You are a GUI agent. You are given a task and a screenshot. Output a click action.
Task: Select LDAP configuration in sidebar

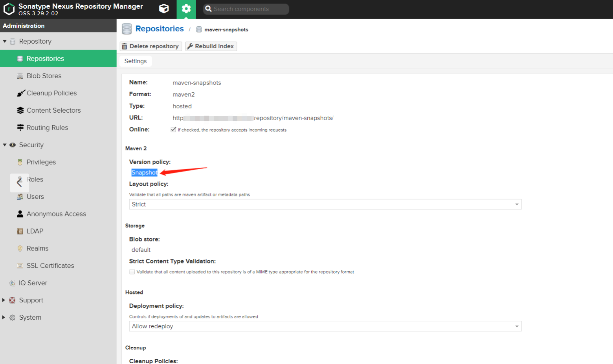pos(35,231)
